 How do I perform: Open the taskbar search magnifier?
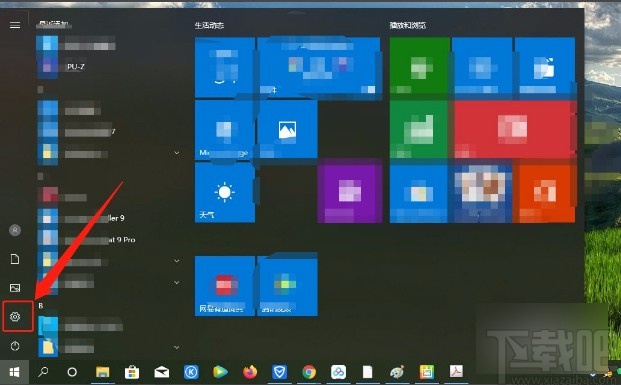(x=43, y=372)
